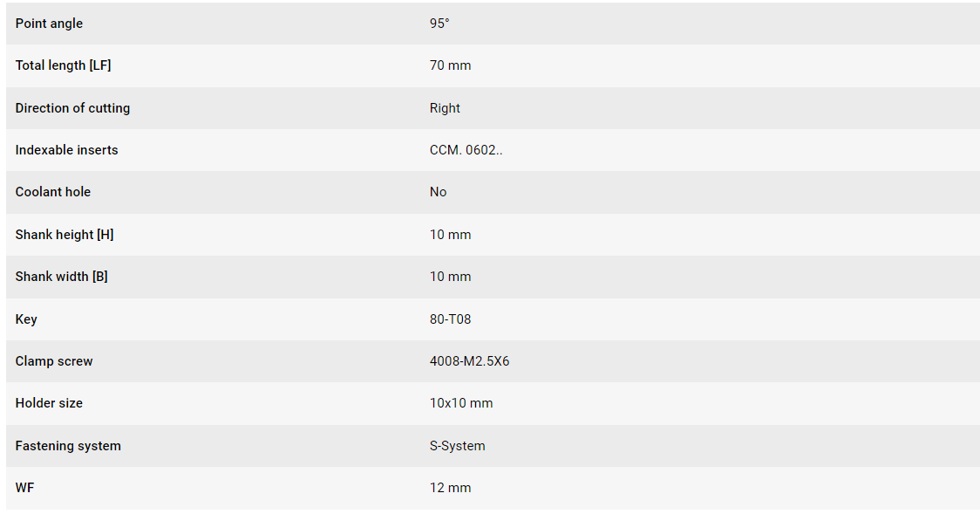Click the Point angle label

[49, 24]
